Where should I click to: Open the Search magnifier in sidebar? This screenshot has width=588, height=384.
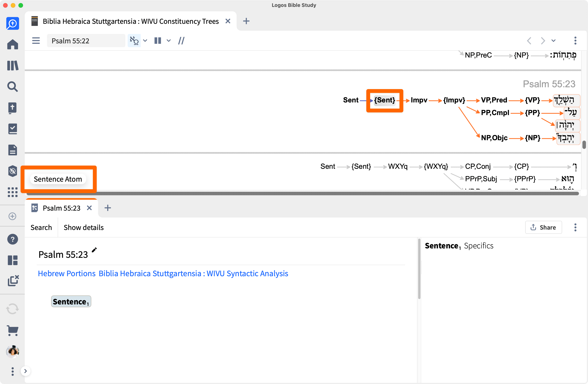13,87
